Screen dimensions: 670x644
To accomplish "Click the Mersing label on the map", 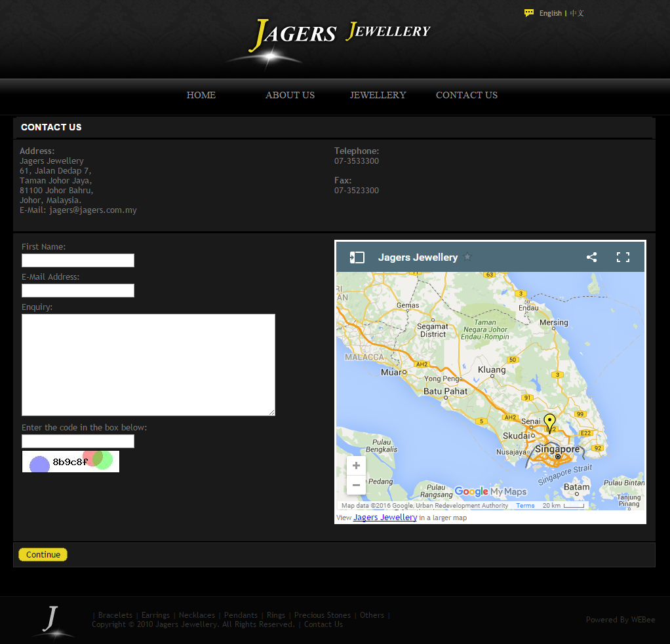I will pyautogui.click(x=554, y=322).
